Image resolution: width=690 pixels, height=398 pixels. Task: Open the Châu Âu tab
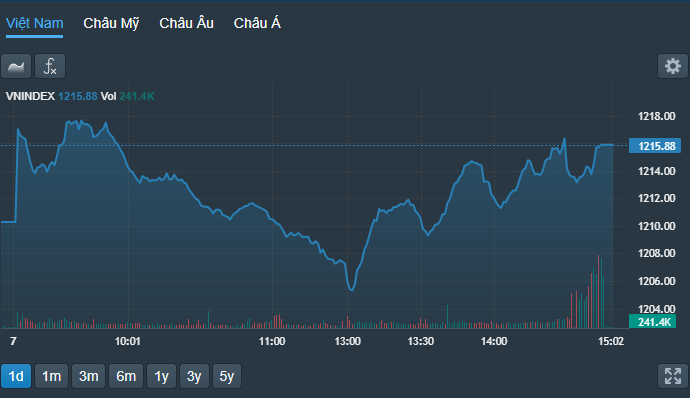[x=186, y=23]
